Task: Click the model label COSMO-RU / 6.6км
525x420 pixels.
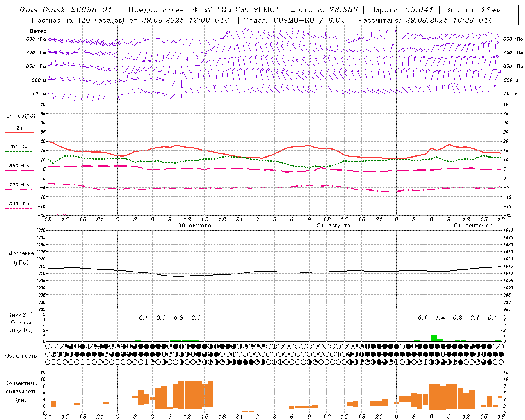Action: coord(310,20)
